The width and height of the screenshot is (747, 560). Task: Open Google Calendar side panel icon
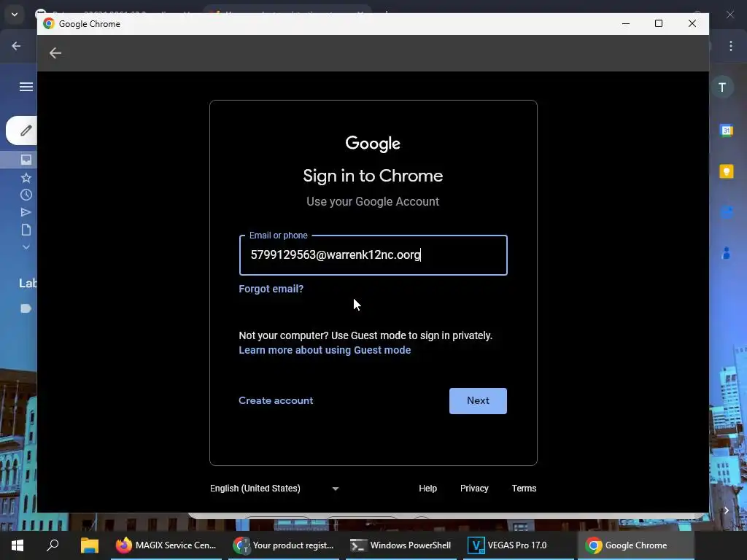click(726, 130)
